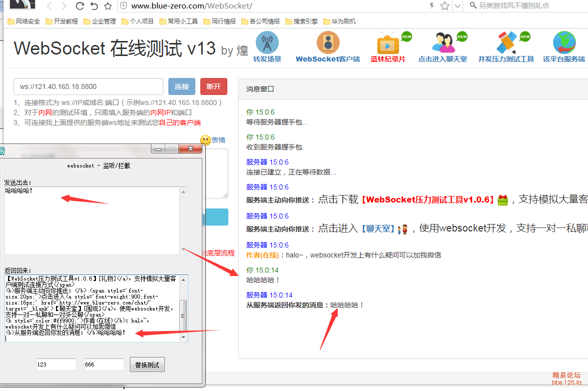Image resolution: width=588 pixels, height=391 pixels.
Task: Click the 该平台服务端 globe icon
Action: pos(564,43)
